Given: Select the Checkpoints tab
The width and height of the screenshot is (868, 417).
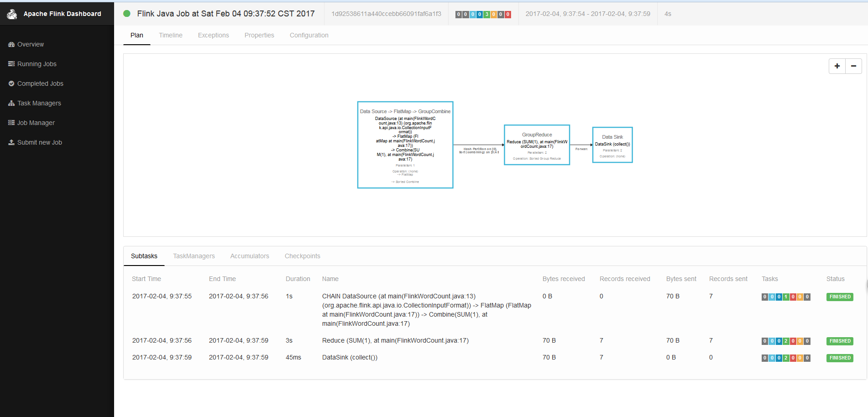Looking at the screenshot, I should pos(303,256).
